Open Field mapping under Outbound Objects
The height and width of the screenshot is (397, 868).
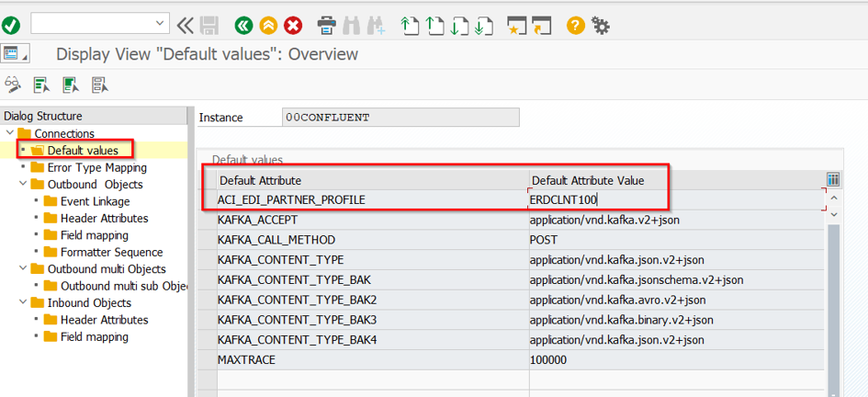(94, 234)
